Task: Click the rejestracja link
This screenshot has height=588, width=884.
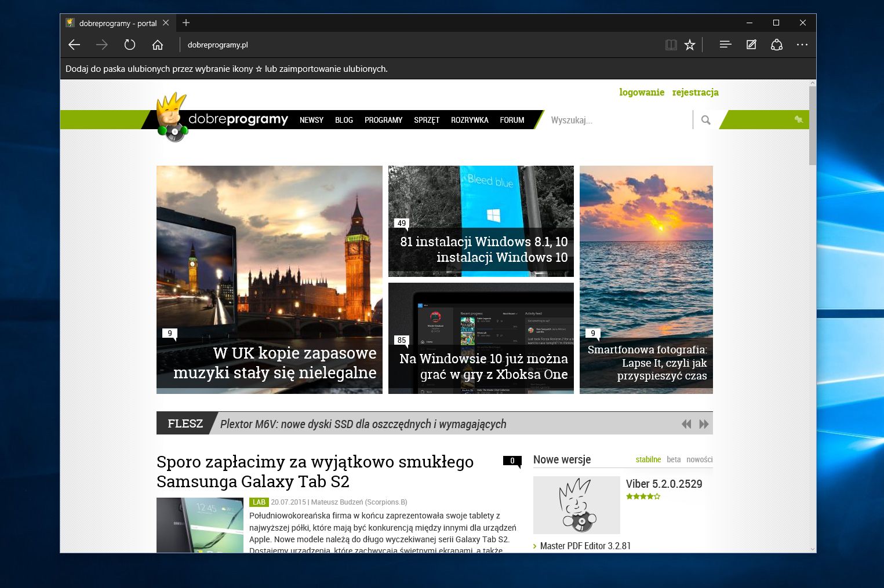Action: point(695,92)
